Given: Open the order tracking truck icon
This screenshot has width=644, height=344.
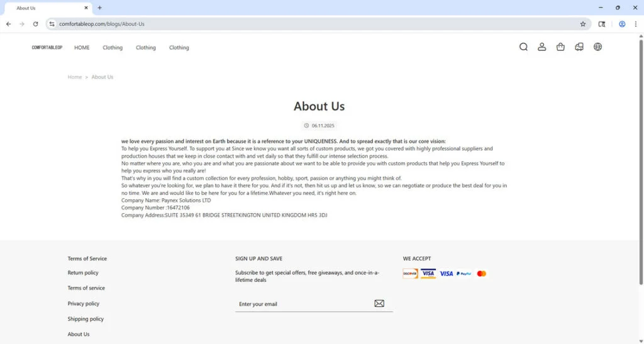Looking at the screenshot, I should (579, 47).
